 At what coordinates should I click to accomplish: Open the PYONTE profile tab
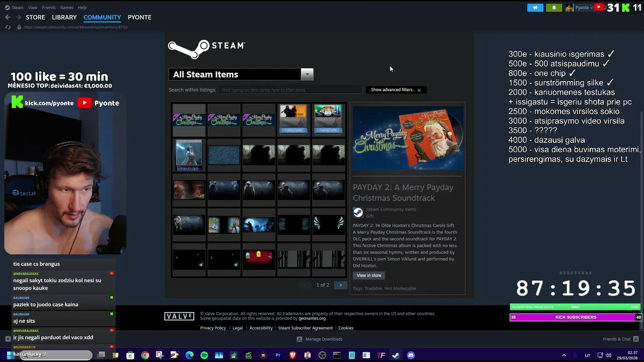(x=139, y=17)
